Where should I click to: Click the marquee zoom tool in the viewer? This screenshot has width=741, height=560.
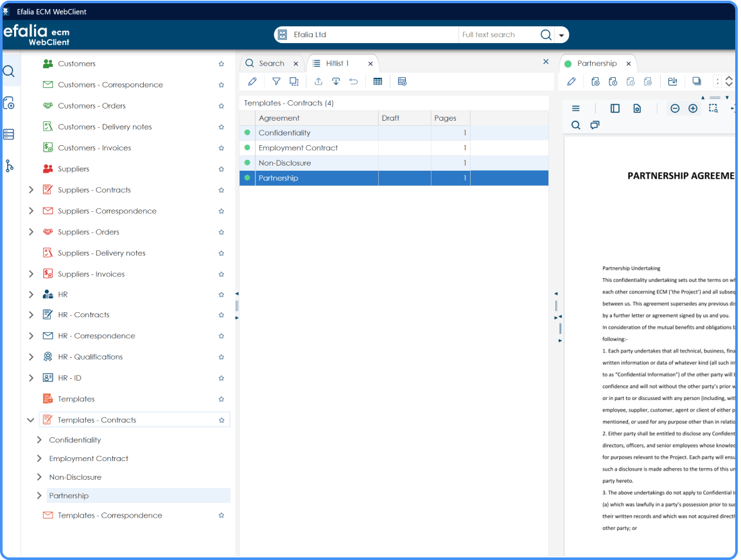point(713,108)
